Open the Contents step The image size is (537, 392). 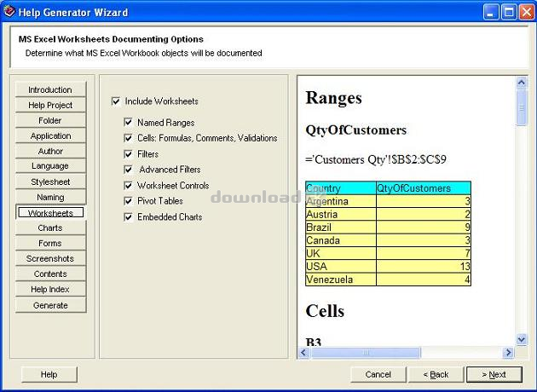click(x=50, y=274)
